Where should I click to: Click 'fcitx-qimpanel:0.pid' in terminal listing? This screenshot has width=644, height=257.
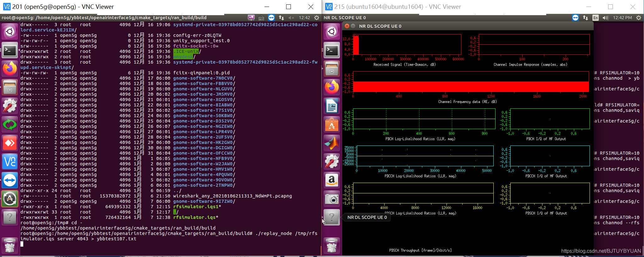[x=201, y=73]
